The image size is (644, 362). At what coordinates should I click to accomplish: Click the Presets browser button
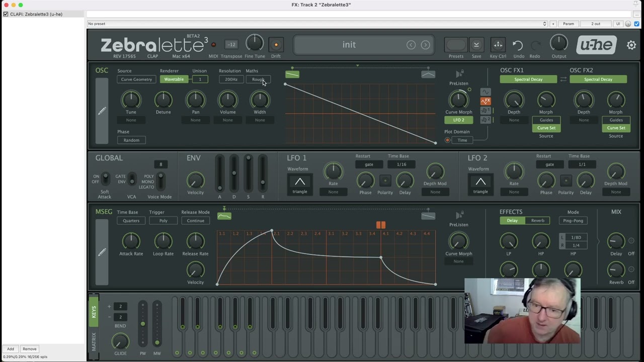pos(456,45)
